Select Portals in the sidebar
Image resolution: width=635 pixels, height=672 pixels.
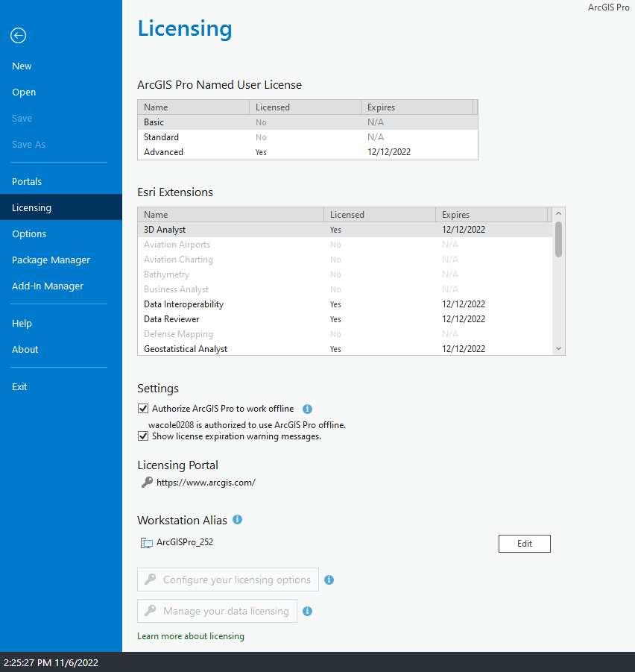tap(27, 181)
